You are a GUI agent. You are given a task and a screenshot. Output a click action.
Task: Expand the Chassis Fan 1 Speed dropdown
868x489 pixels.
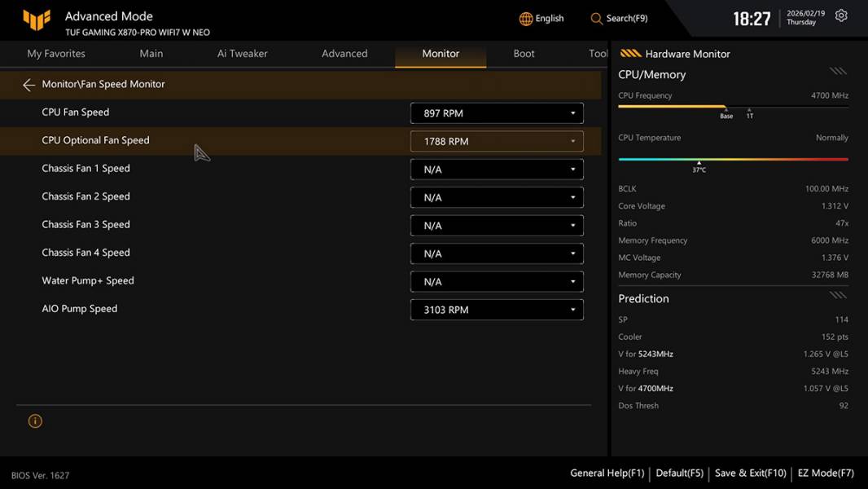(497, 170)
